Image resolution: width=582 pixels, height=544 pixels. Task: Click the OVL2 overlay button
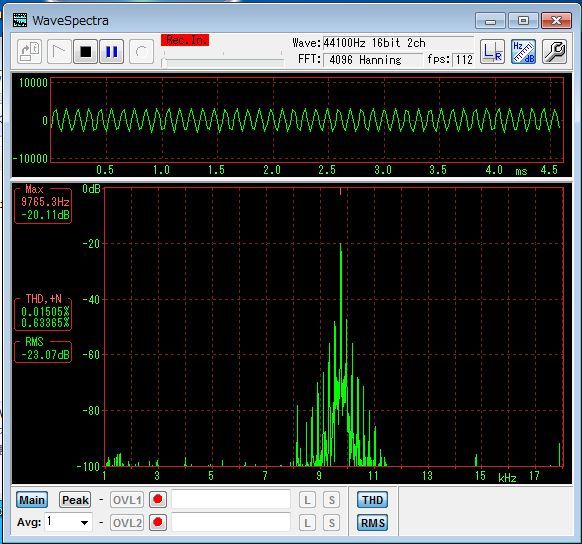coord(127,522)
